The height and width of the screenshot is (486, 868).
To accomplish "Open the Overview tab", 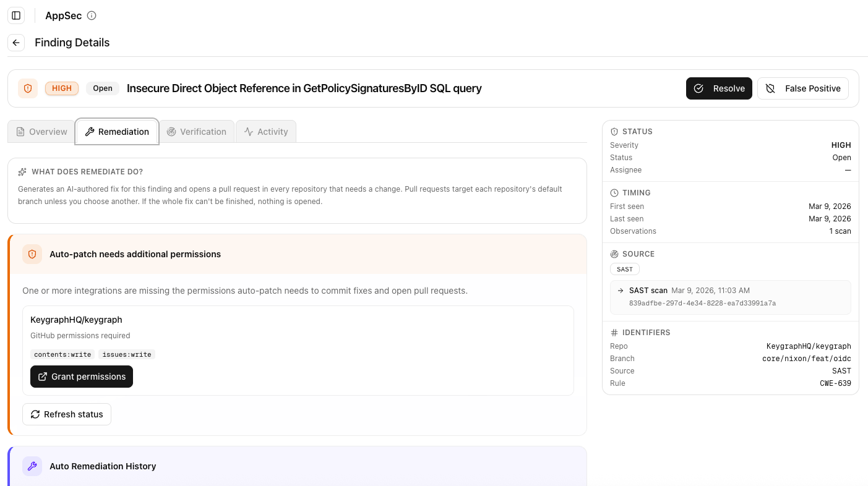I will 41,132.
